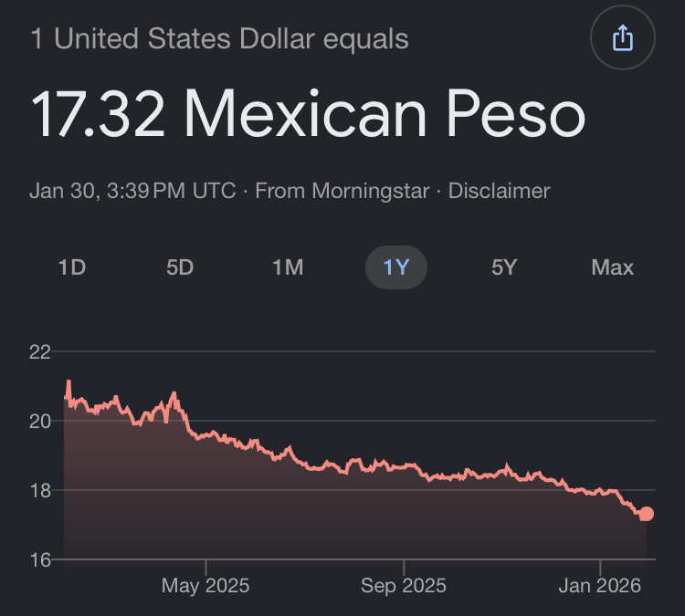Click the 17.32 Mexican Peso heading
The height and width of the screenshot is (616, 685).
(308, 115)
